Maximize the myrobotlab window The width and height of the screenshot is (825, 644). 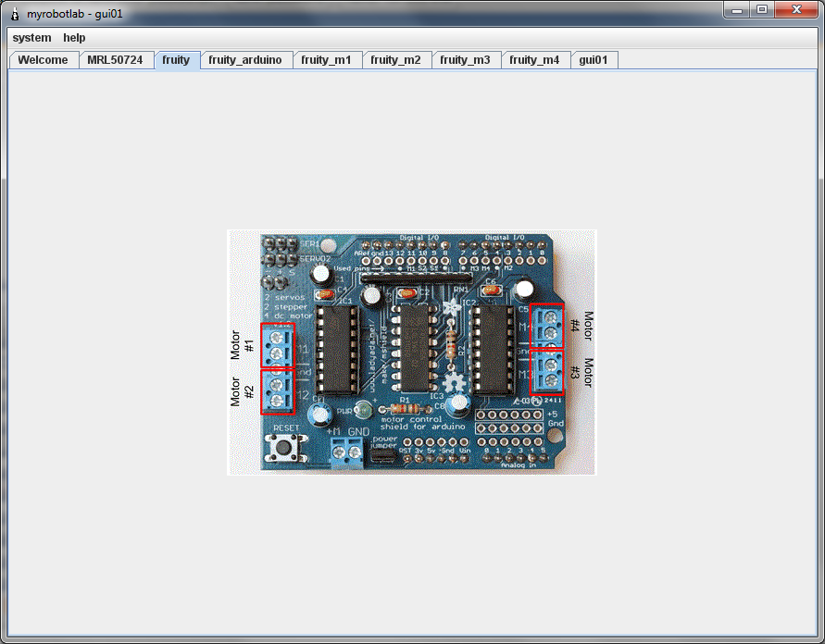(762, 10)
